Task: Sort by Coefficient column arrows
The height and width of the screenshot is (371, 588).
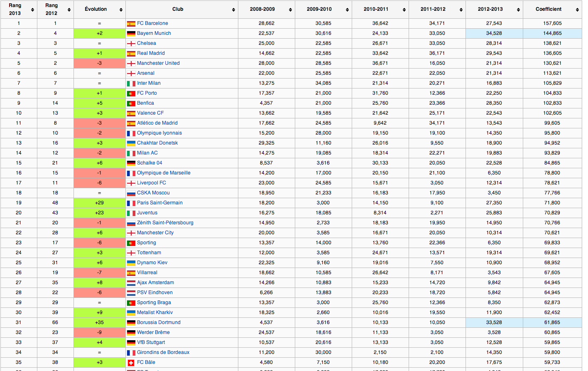Action: 577,10
